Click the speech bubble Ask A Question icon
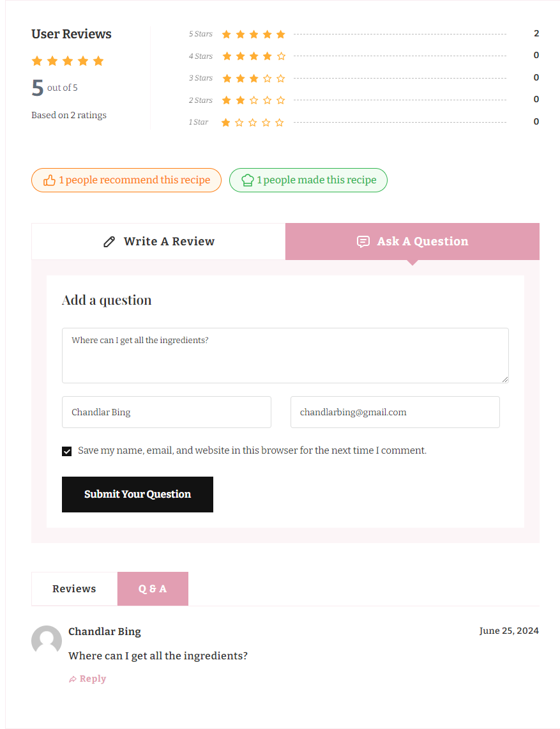 pyautogui.click(x=363, y=242)
